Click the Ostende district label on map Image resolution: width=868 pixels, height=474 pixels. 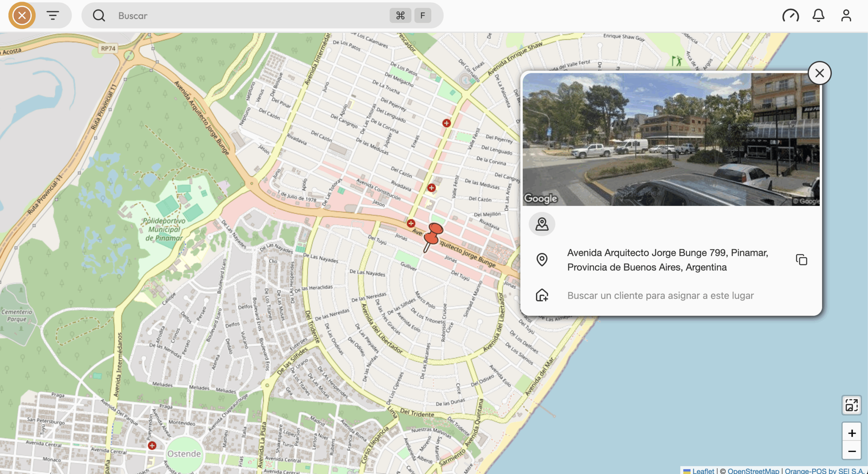(184, 454)
